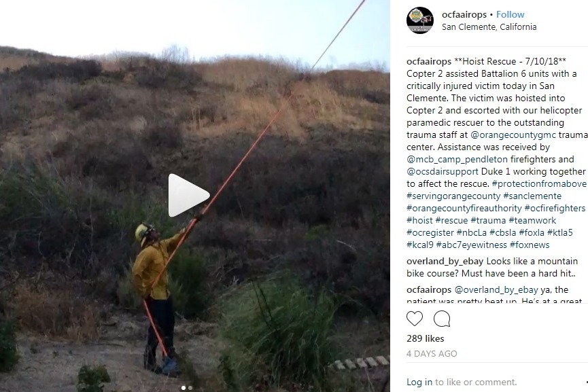
Task: Click the Log in link
Action: point(419,382)
